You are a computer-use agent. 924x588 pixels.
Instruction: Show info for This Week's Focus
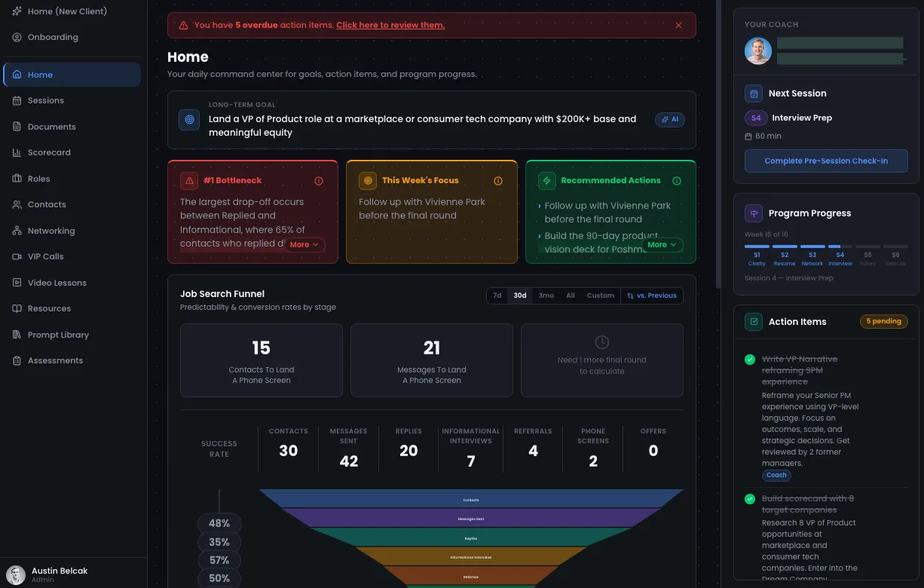(x=497, y=181)
